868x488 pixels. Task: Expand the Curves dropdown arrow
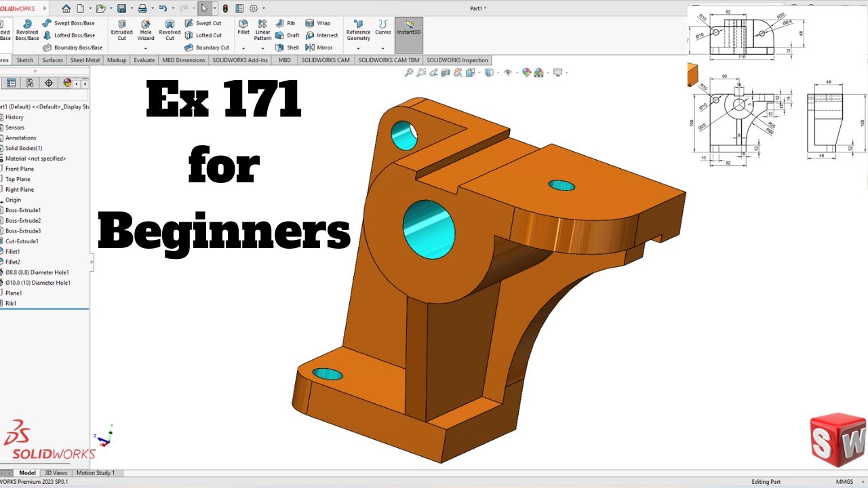point(383,48)
